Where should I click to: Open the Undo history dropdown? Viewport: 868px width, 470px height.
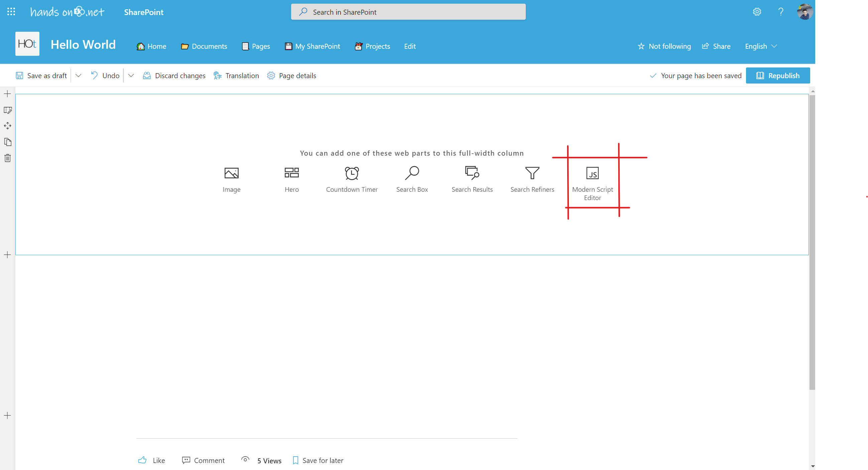pyautogui.click(x=131, y=75)
